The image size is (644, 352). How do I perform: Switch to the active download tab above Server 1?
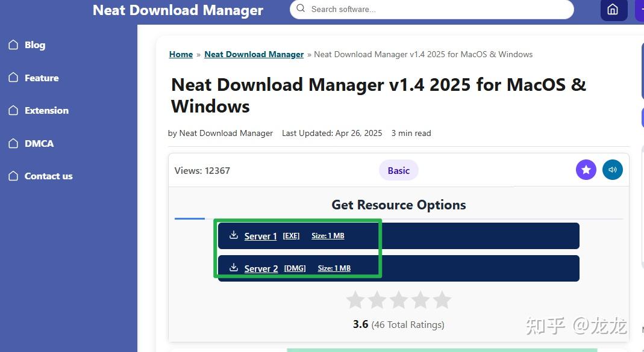pos(189,218)
